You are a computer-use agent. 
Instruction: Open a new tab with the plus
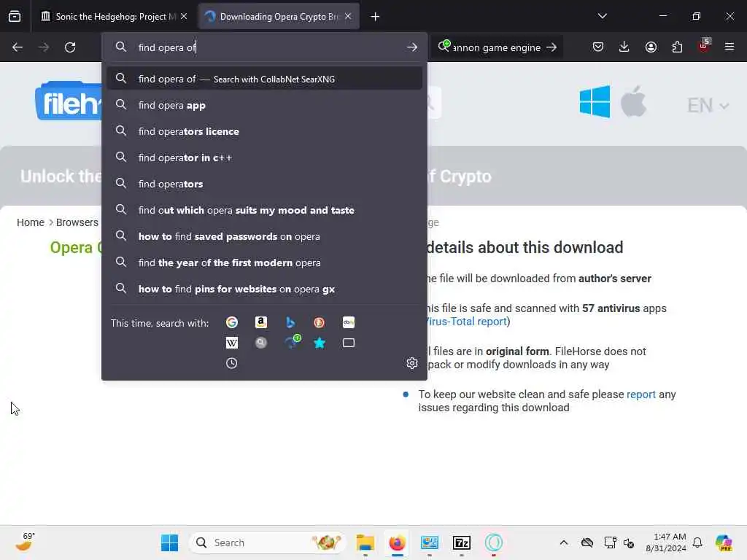376,17
